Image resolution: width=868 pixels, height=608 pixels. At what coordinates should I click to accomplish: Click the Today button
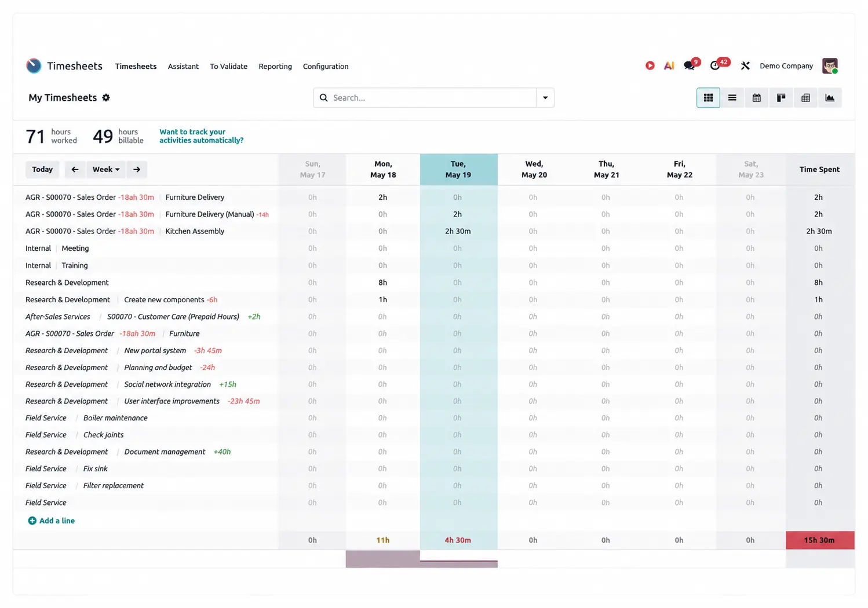pyautogui.click(x=42, y=169)
